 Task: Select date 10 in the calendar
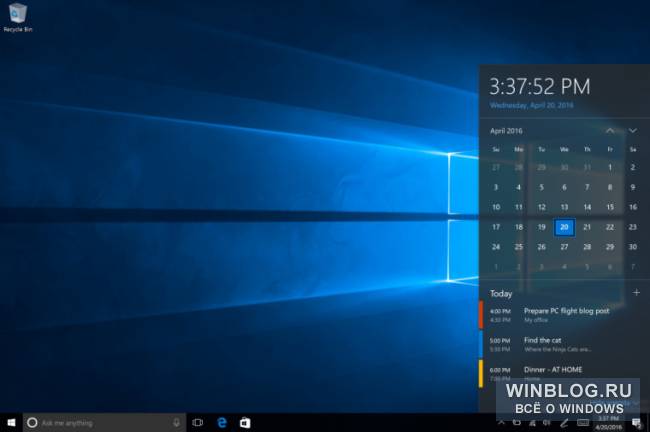pyautogui.click(x=496, y=207)
